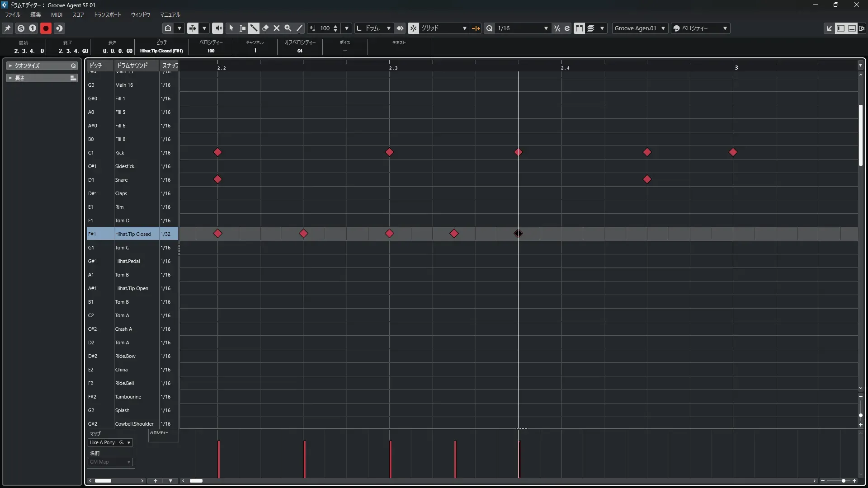Select the Object Selection arrow tool
This screenshot has height=488, width=868.
click(x=231, y=28)
